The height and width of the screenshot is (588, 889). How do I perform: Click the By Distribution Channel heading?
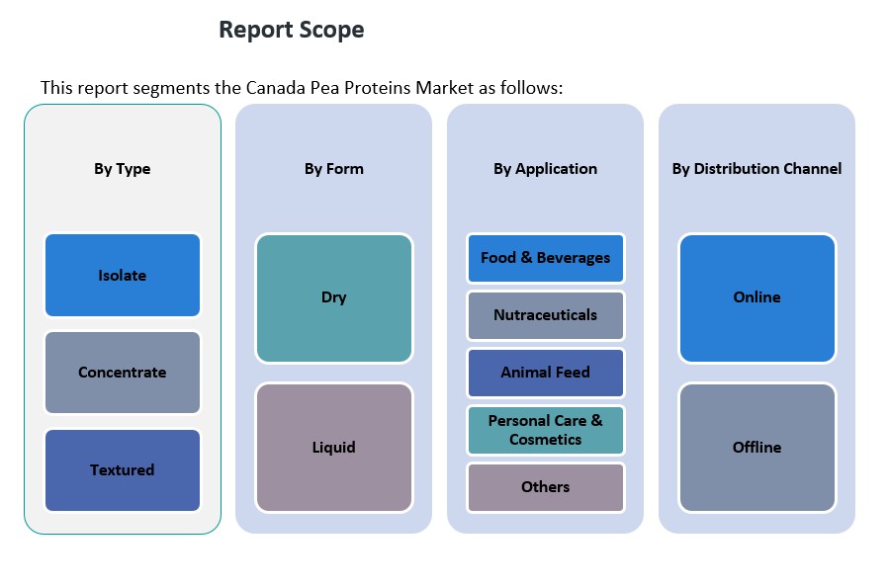click(757, 169)
